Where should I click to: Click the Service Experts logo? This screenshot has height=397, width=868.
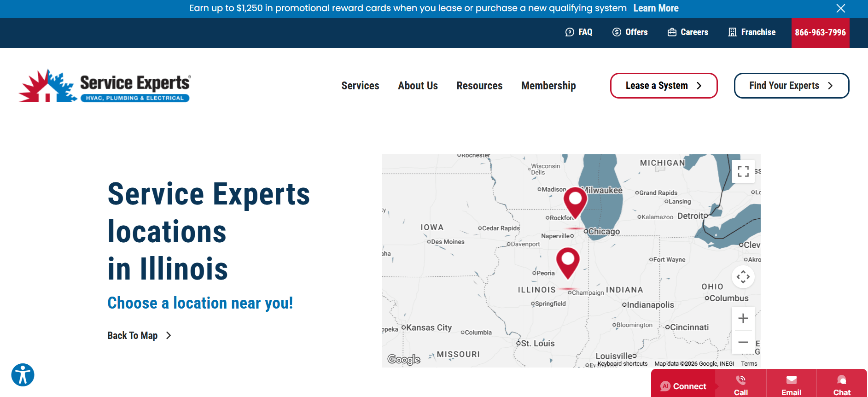[x=105, y=86]
